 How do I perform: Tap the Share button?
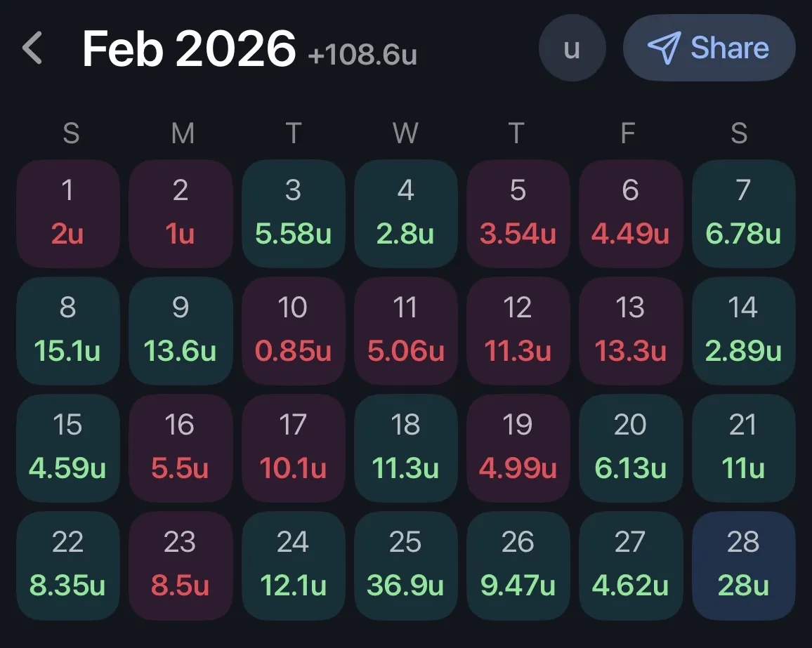pos(709,48)
